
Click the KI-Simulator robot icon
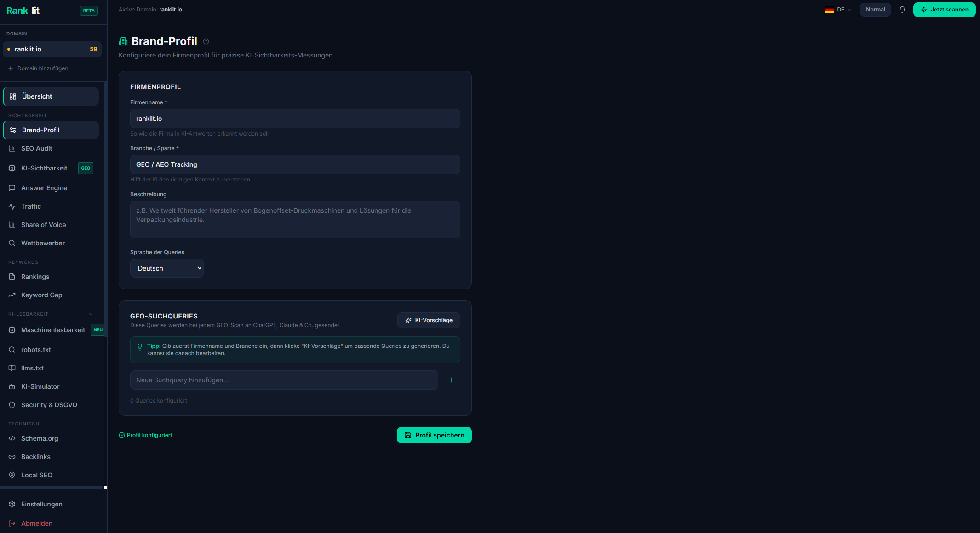12,386
